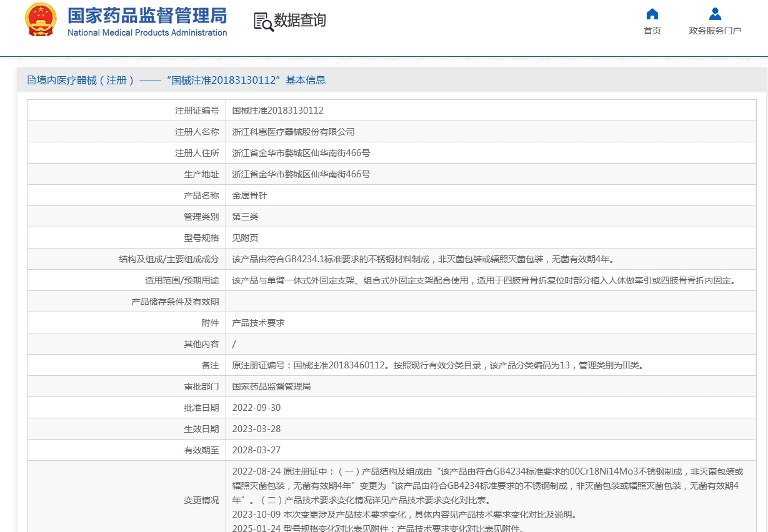Select the 生产地址 address value

tap(301, 174)
